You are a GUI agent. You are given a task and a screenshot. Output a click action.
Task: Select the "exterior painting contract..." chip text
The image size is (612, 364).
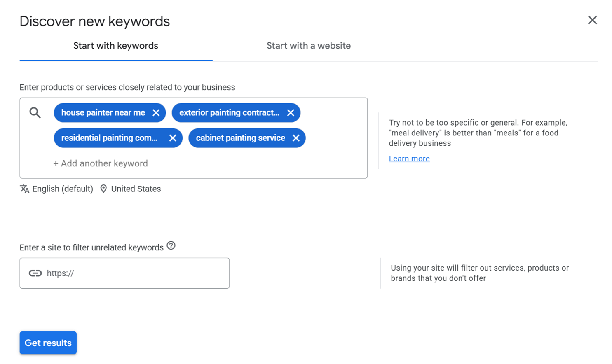coord(229,113)
